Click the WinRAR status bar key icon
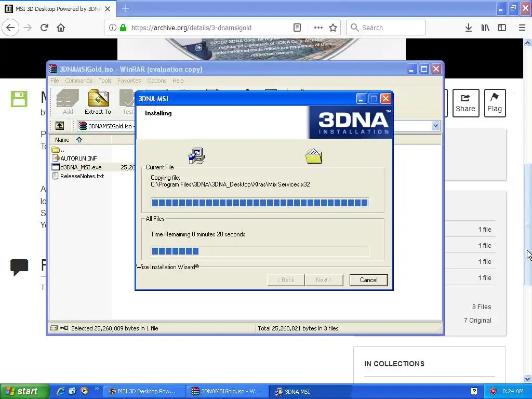This screenshot has width=532, height=399. pos(64,328)
